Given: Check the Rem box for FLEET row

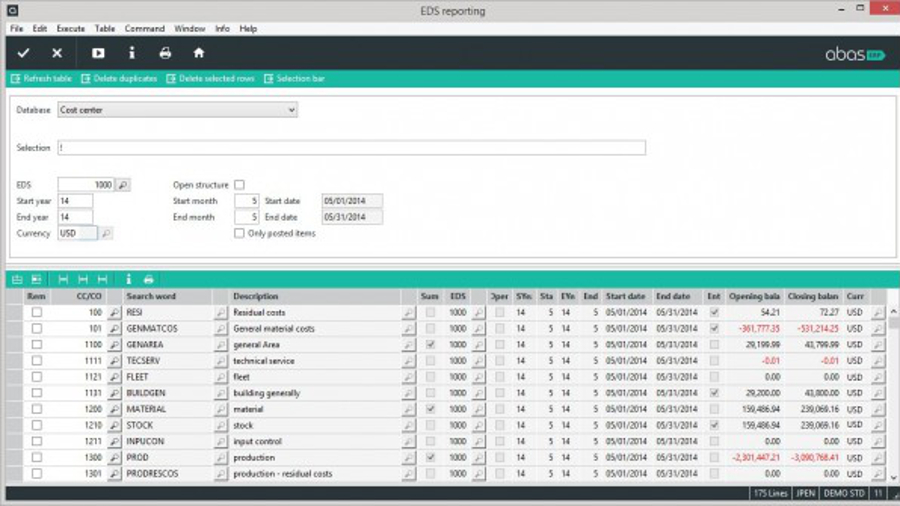Looking at the screenshot, I should (x=37, y=376).
